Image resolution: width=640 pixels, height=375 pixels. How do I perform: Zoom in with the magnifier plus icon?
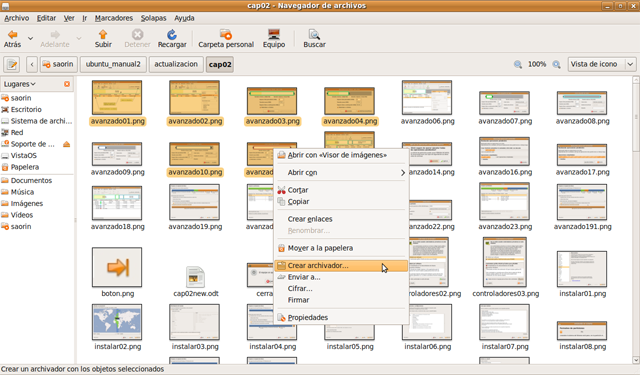556,64
